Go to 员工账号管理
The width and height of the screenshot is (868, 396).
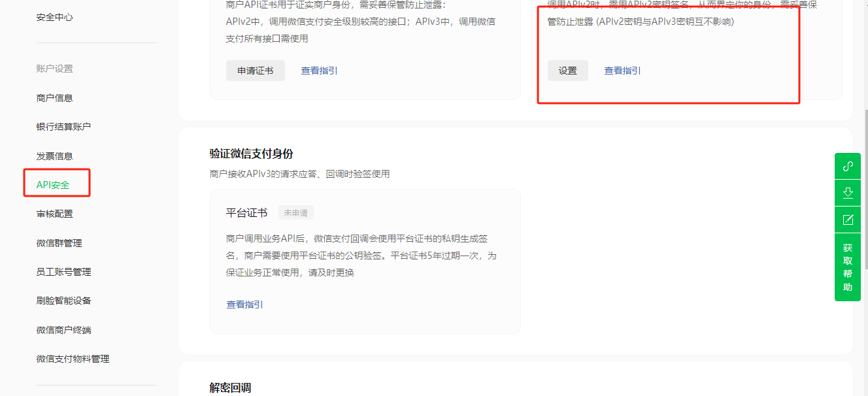click(x=64, y=272)
